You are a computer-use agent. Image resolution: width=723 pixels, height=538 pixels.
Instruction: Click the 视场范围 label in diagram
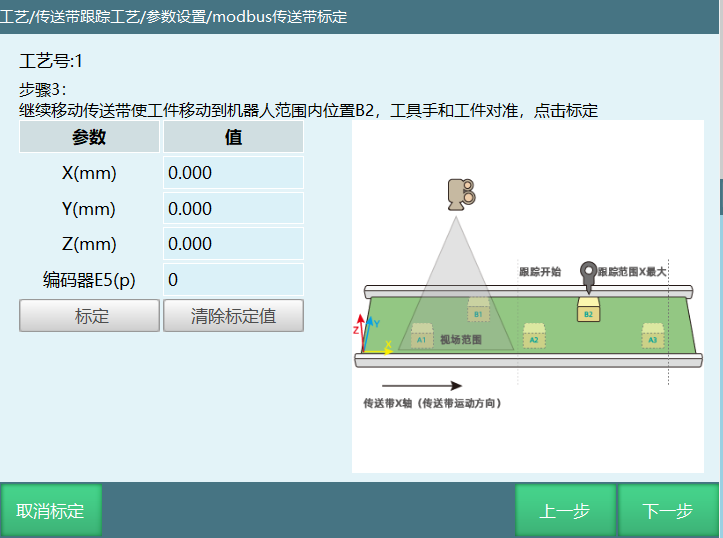tap(461, 340)
